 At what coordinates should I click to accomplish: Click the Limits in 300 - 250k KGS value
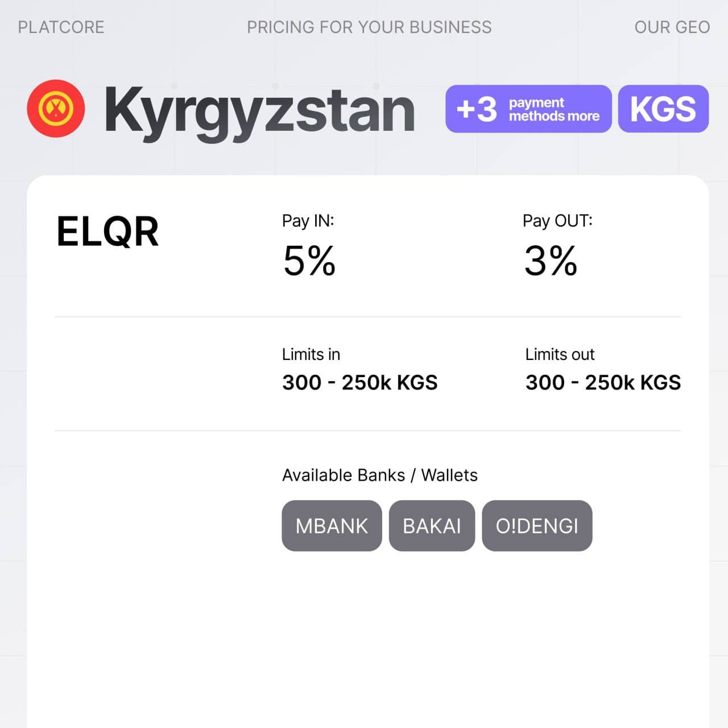pos(359,383)
